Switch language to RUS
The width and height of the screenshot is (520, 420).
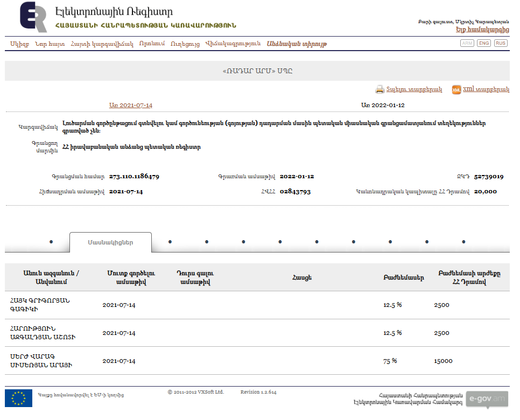(501, 43)
